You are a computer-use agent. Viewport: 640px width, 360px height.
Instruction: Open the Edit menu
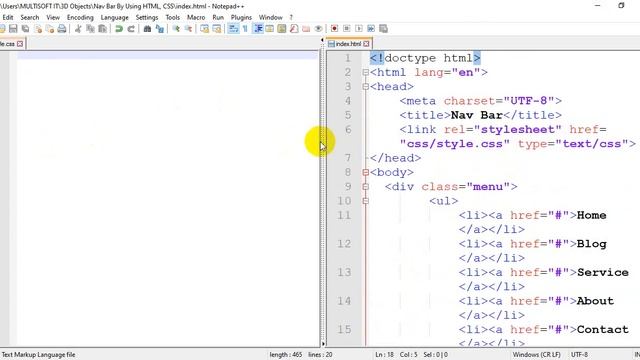[x=8, y=18]
